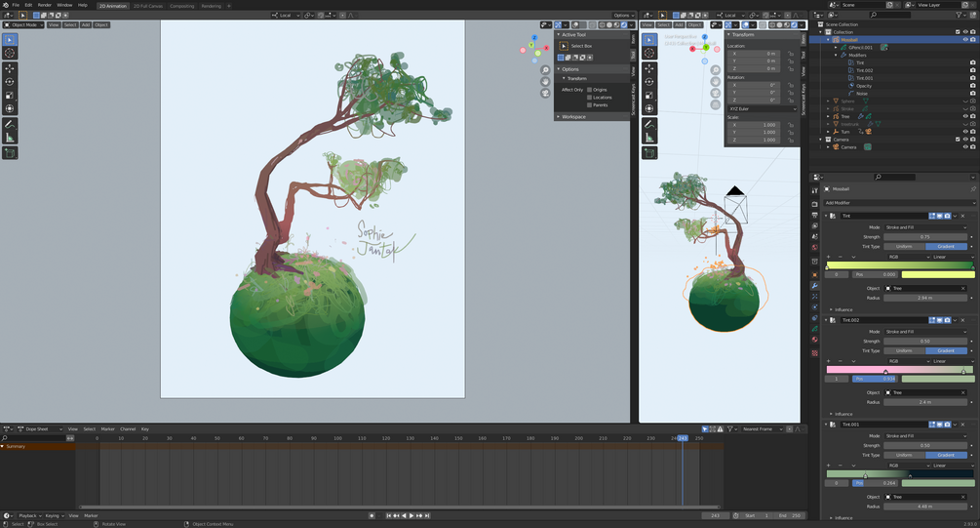Switch to Compositing workspace tab
This screenshot has width=980, height=528.
coord(182,6)
